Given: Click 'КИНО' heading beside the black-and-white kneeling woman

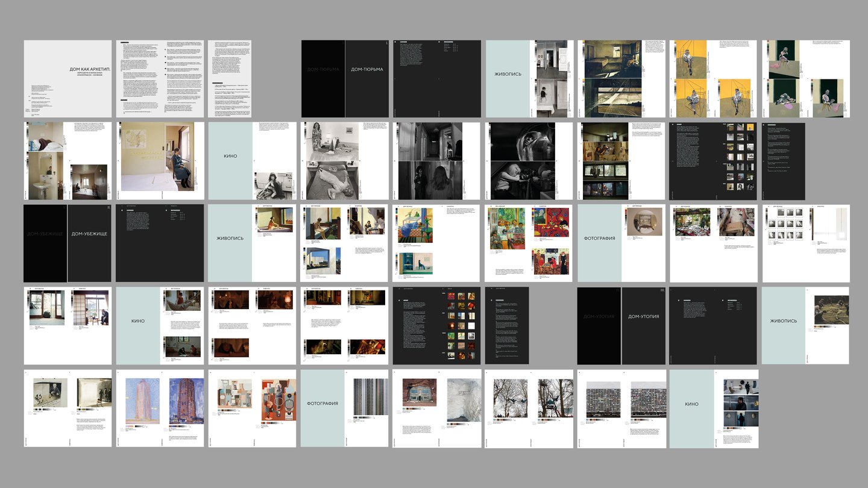Looking at the screenshot, I should tap(230, 156).
